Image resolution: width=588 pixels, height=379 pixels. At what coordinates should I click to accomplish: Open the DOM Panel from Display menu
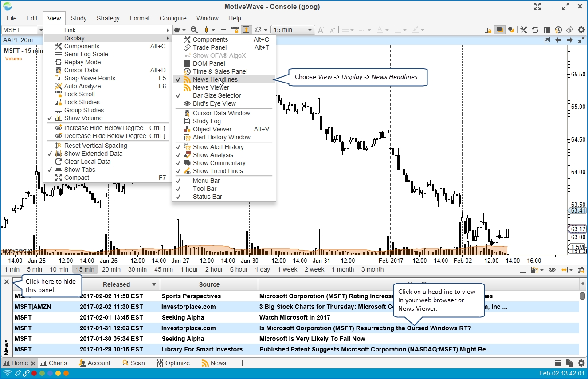209,63
